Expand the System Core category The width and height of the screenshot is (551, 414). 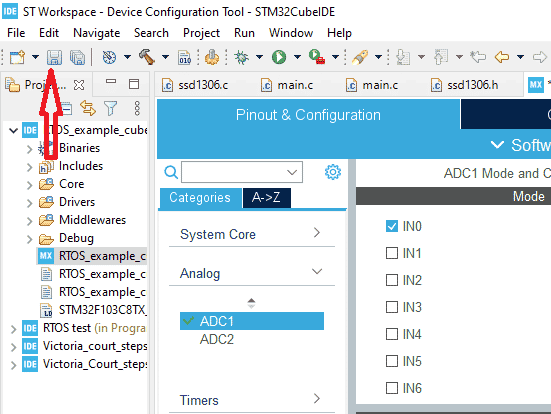click(252, 234)
